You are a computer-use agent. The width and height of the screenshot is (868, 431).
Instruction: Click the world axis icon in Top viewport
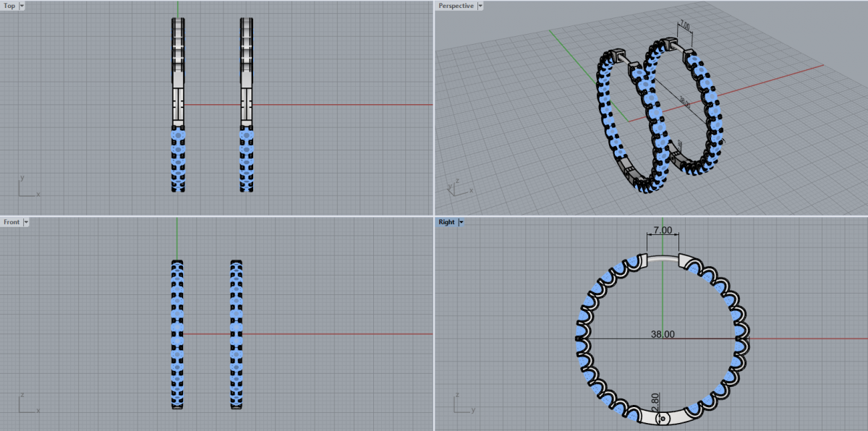pyautogui.click(x=26, y=187)
